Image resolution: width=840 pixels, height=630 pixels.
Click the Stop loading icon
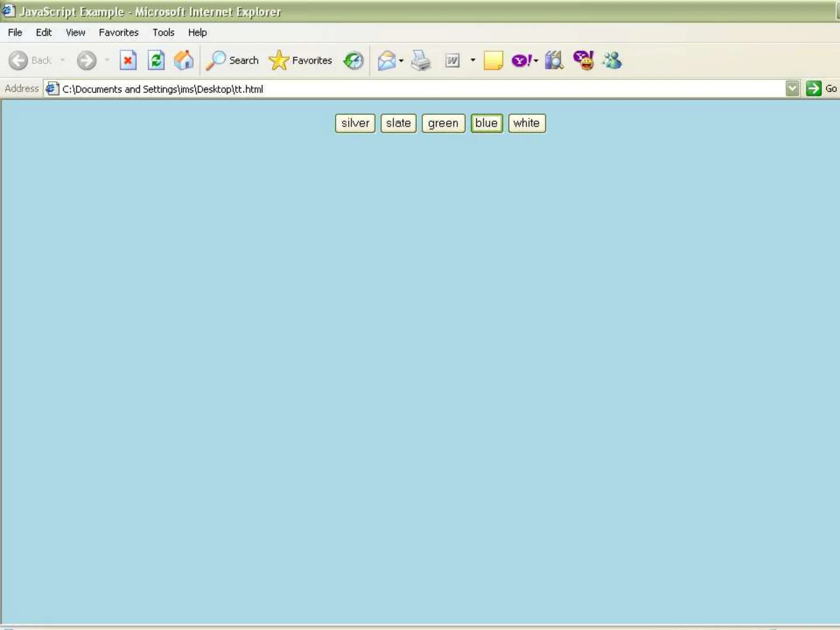[128, 61]
